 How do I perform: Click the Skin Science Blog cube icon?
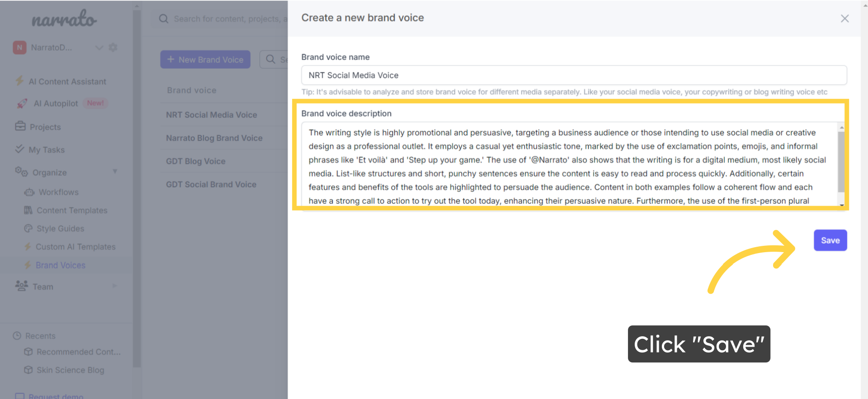point(28,370)
